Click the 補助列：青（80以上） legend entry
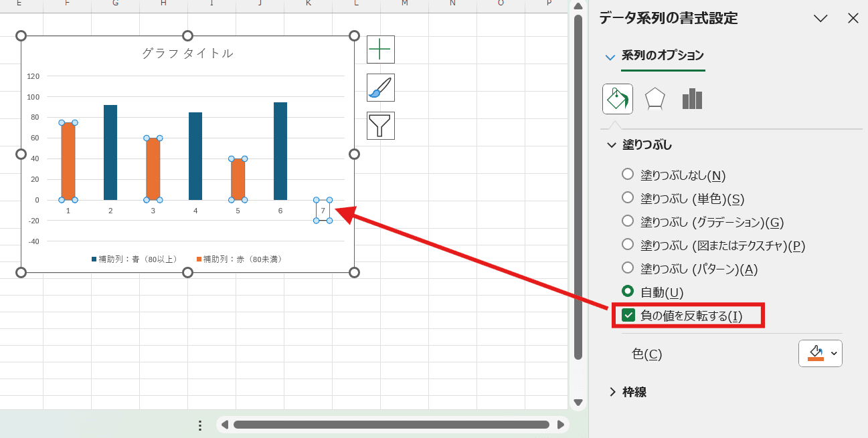The height and width of the screenshot is (438, 868). point(135,259)
